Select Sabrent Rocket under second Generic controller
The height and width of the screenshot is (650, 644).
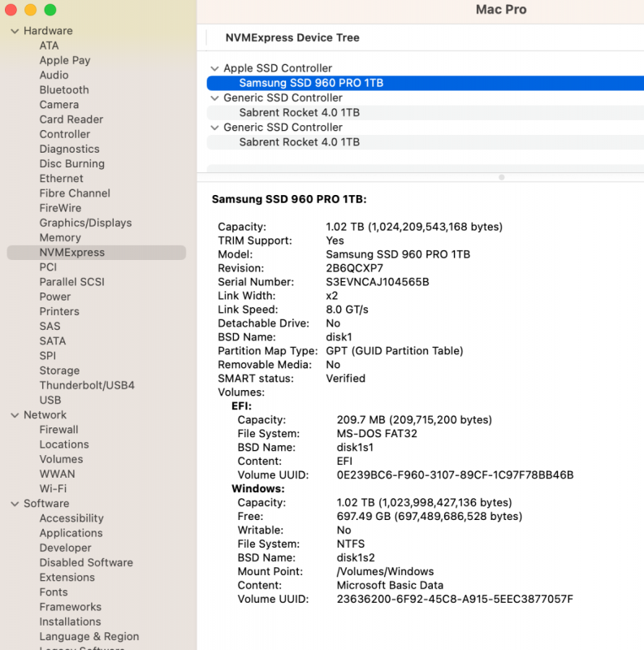[x=426, y=142]
